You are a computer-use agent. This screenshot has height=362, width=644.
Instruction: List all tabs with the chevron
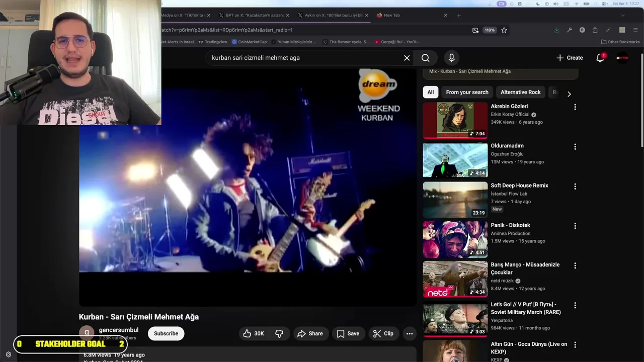click(x=622, y=15)
